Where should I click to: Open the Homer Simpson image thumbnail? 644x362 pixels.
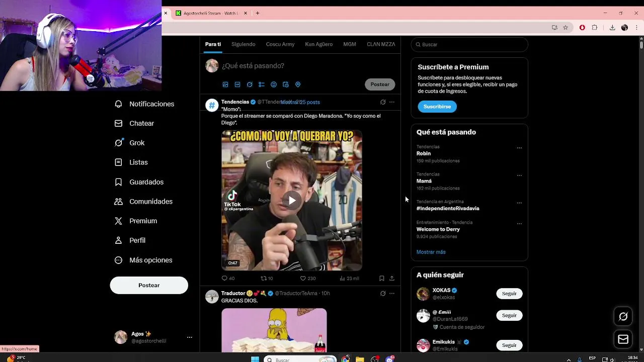(x=274, y=330)
